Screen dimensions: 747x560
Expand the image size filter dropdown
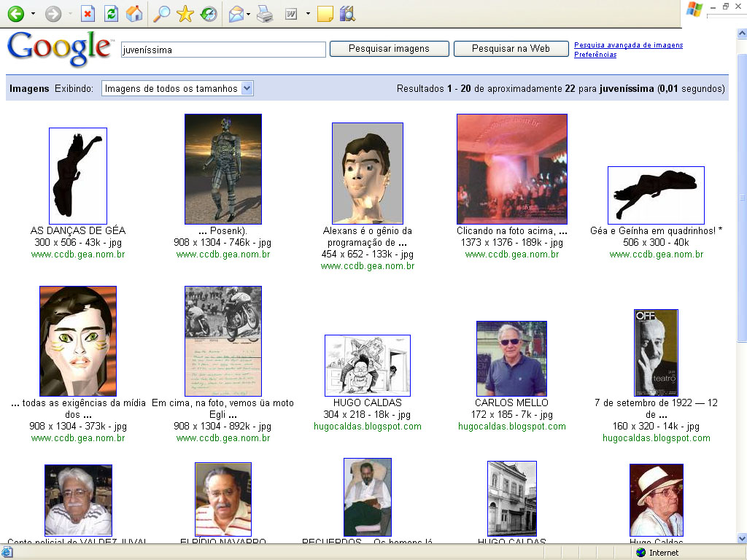(x=247, y=88)
